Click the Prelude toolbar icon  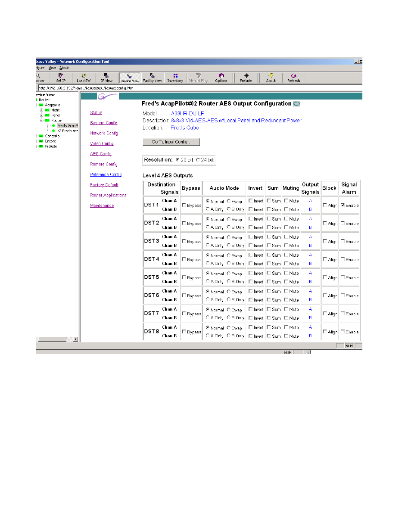pos(246,78)
